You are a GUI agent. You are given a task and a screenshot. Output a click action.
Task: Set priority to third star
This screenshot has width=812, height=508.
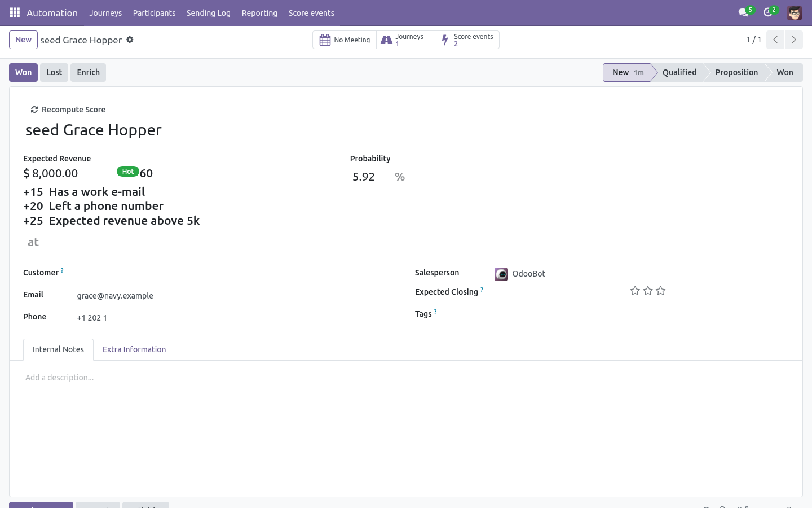[661, 291]
